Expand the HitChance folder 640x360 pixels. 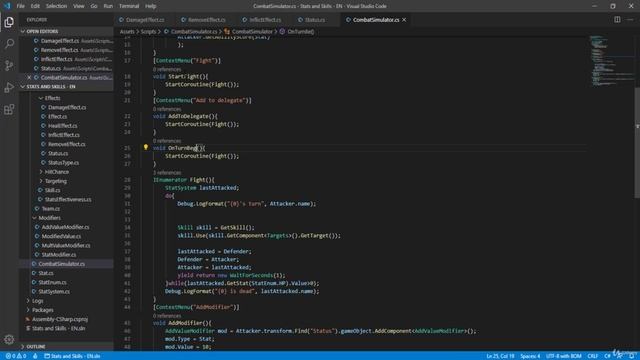[56, 172]
